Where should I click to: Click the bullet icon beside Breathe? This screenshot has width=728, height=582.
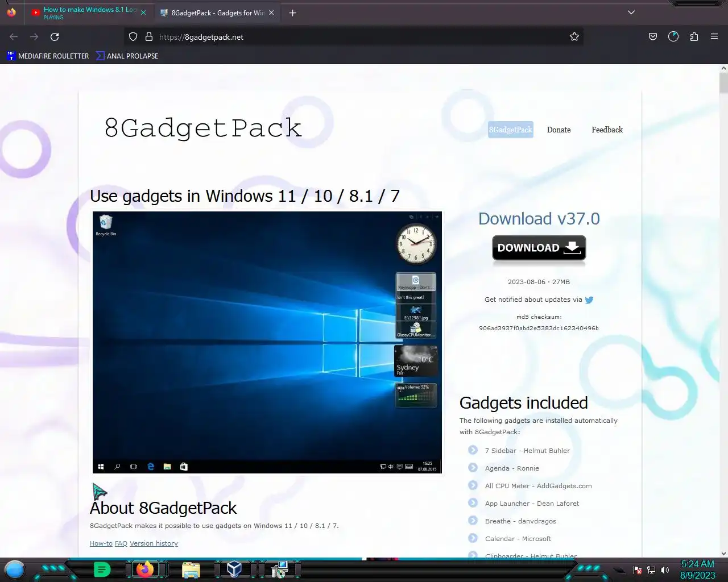click(x=473, y=521)
